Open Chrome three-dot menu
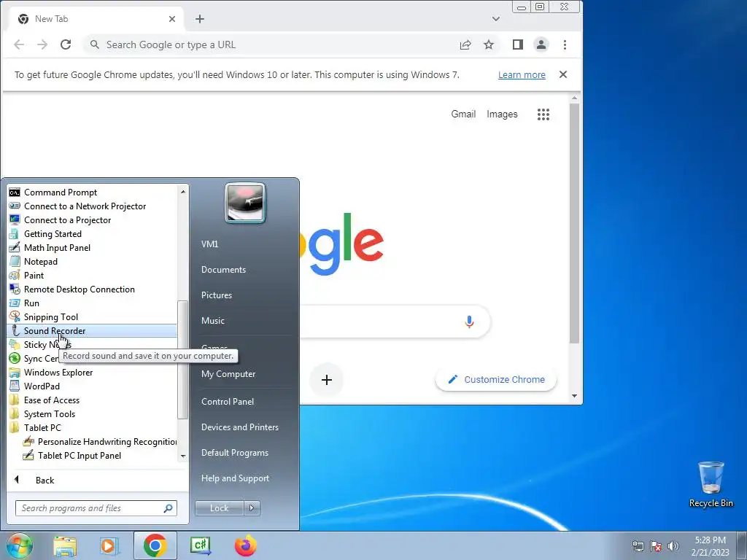 (565, 44)
